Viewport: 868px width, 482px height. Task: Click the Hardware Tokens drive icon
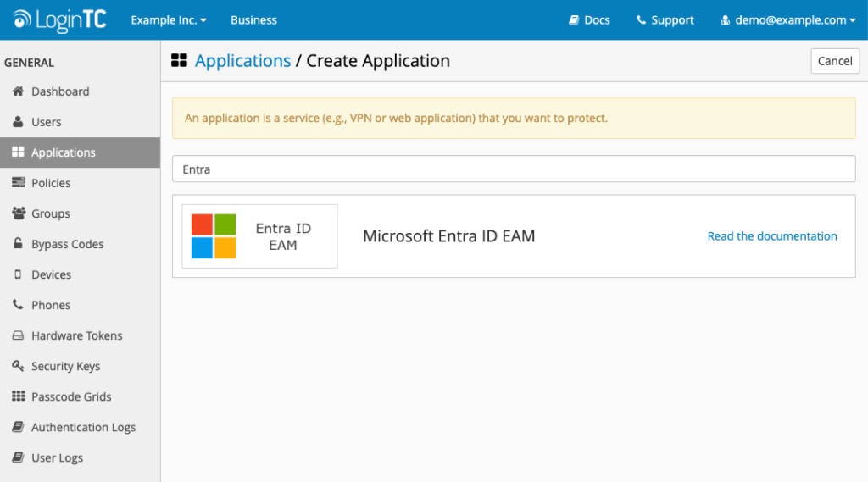pyautogui.click(x=19, y=335)
